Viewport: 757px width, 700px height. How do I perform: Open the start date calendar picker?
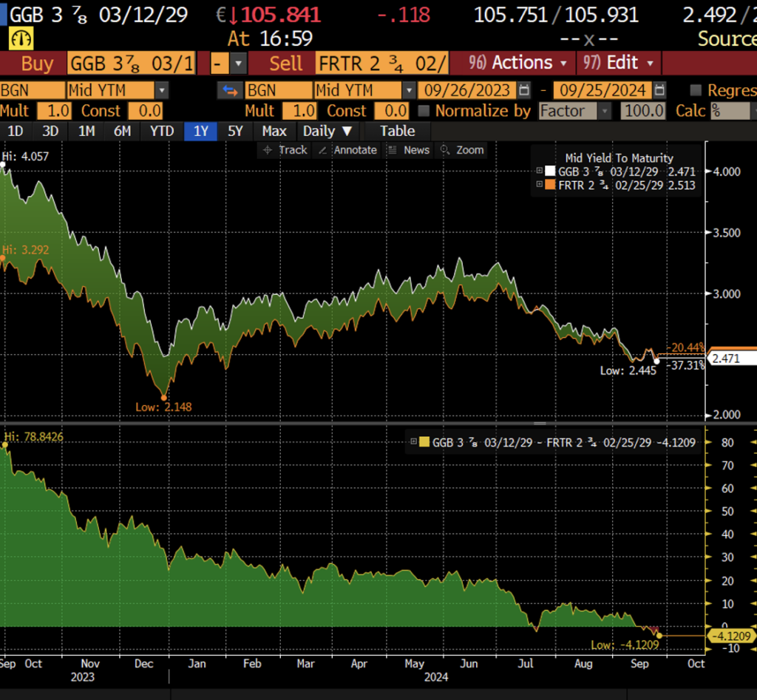click(x=524, y=91)
